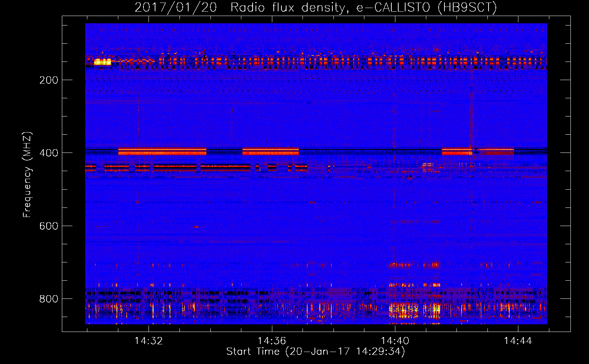Click the 'Frequency (MHZ)' y-axis label
Image resolution: width=589 pixels, height=364 pixels.
coord(27,175)
